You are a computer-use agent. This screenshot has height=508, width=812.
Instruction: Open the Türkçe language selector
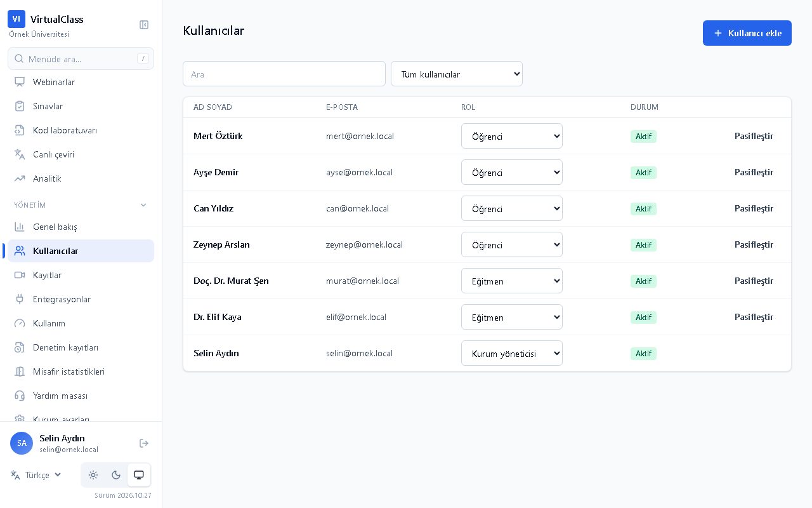point(36,475)
